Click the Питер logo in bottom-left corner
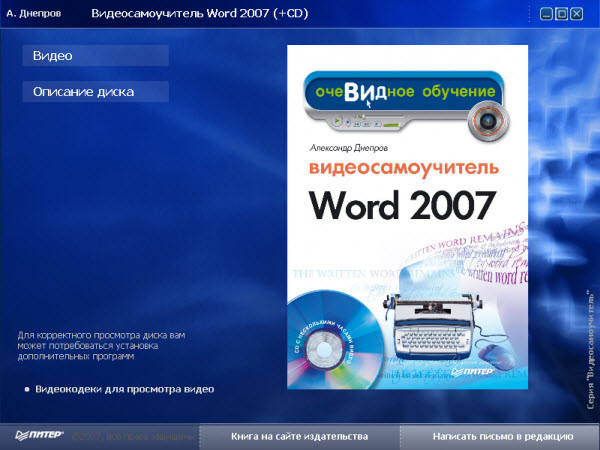Image resolution: width=600 pixels, height=450 pixels. 39,436
